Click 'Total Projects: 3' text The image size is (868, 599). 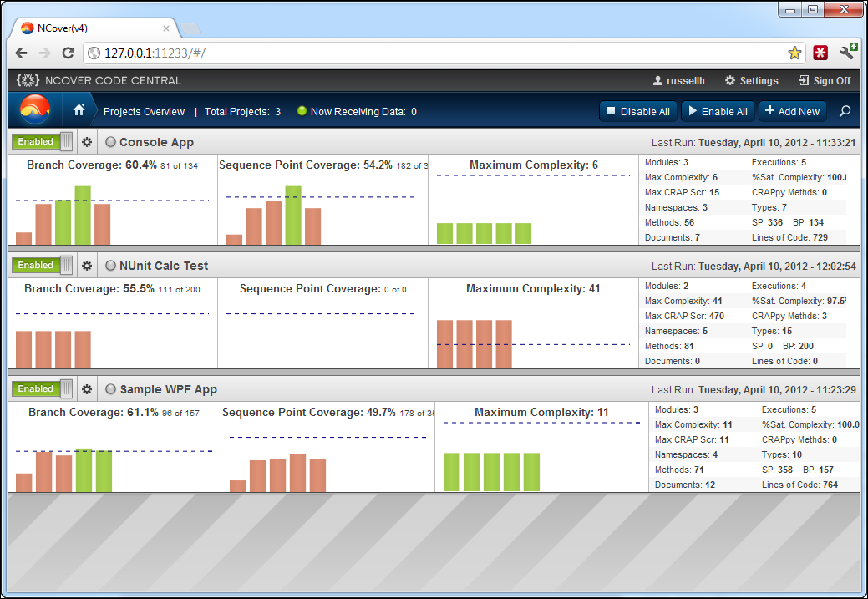242,111
